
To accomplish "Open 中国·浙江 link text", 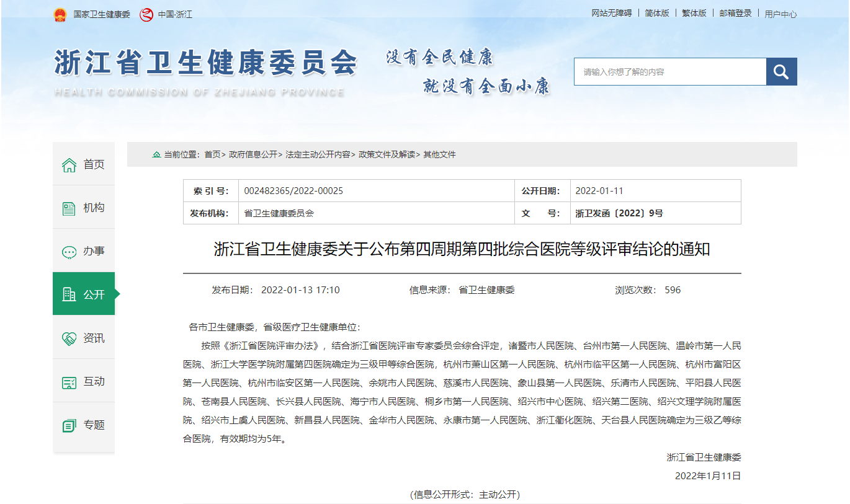I will click(175, 14).
